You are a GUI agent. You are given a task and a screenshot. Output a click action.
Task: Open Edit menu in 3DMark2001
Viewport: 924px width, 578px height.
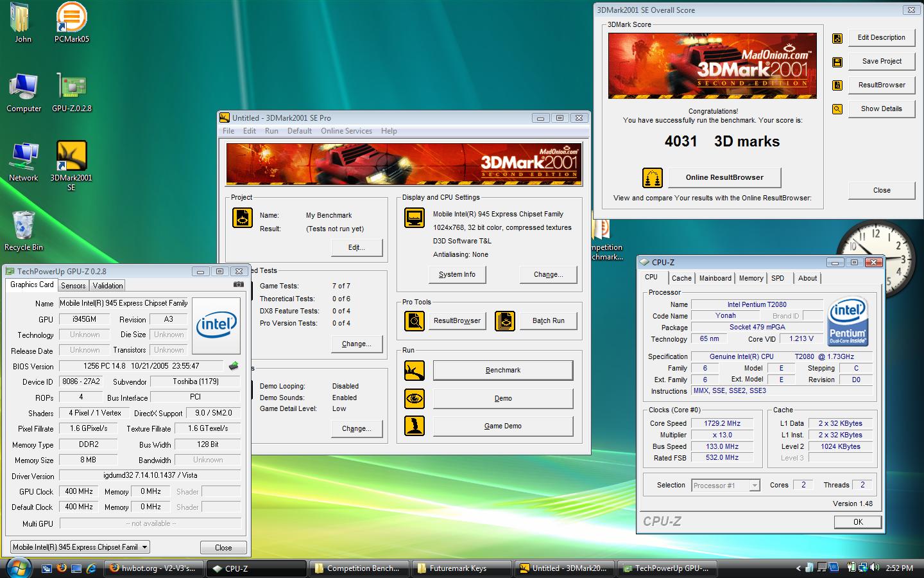(250, 131)
